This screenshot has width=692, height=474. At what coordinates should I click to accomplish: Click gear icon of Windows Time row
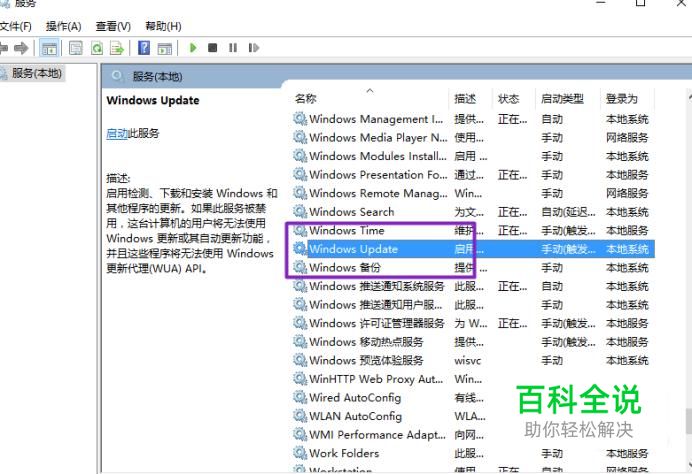tap(300, 230)
